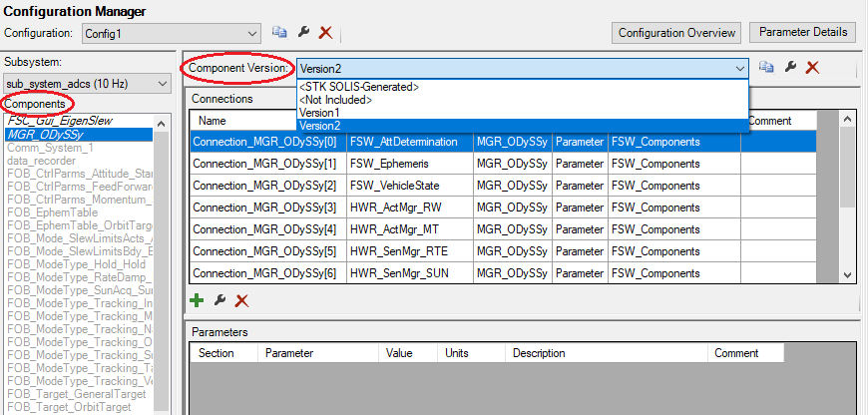Expand the Subsystem sub_system_adcs dropdown

click(x=162, y=84)
